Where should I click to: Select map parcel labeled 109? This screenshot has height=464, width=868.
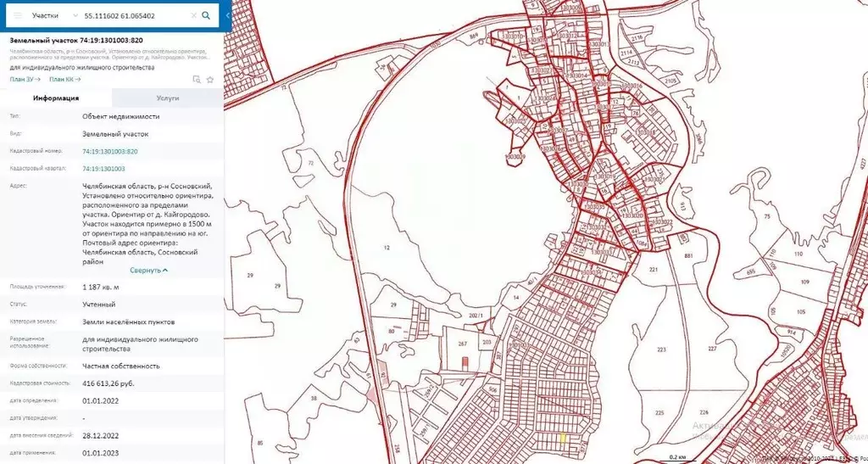tap(805, 282)
